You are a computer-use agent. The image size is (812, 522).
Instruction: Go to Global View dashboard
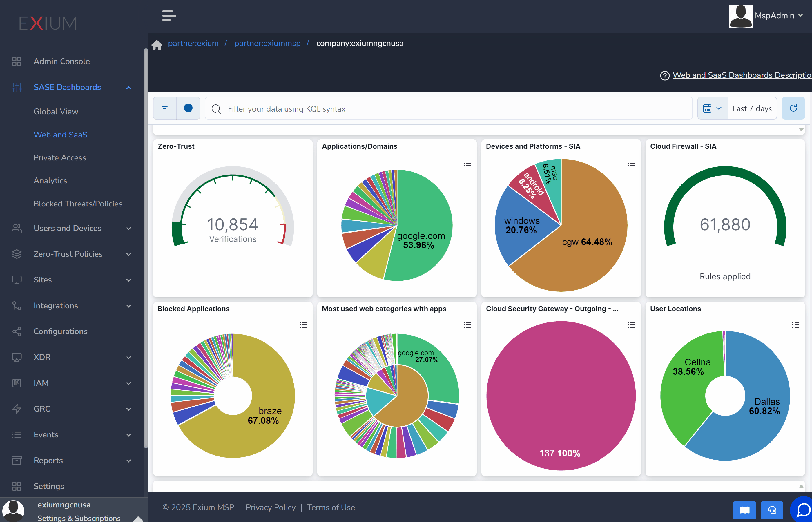(x=56, y=112)
